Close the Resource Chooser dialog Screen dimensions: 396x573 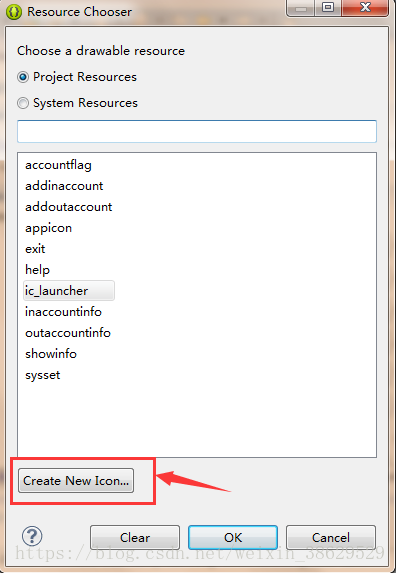coord(365,8)
